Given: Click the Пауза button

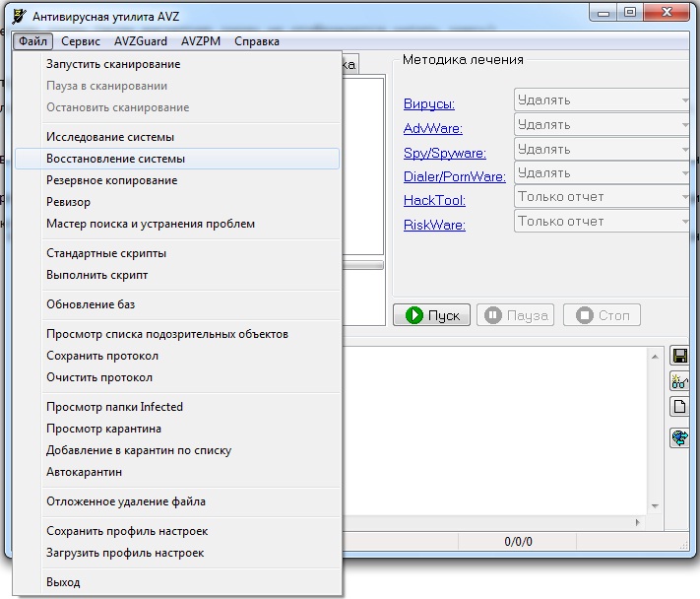Looking at the screenshot, I should point(516,315).
